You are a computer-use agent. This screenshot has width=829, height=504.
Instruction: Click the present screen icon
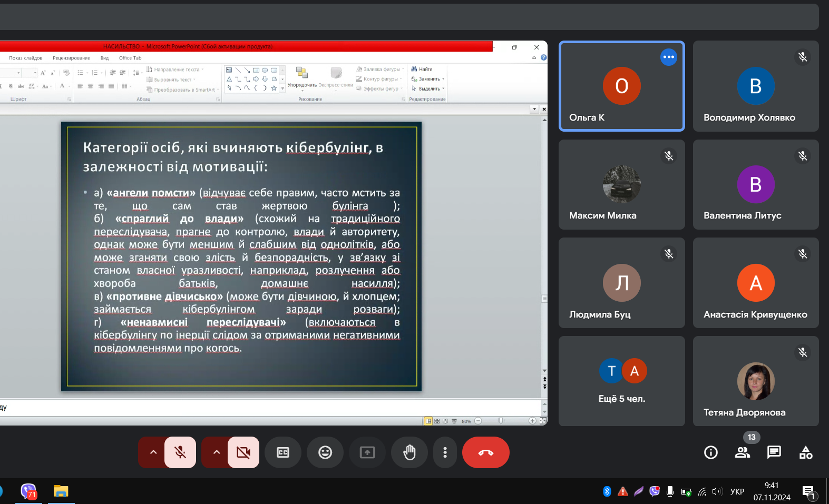(367, 452)
